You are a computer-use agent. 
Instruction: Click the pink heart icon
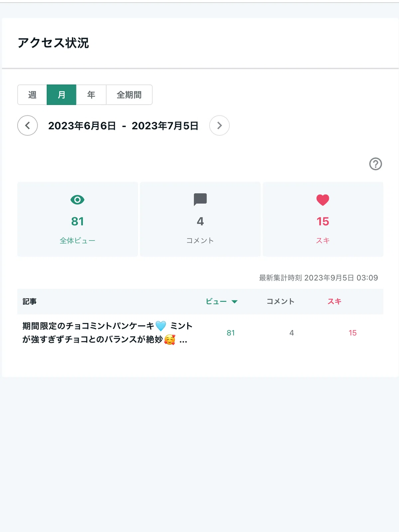click(323, 200)
